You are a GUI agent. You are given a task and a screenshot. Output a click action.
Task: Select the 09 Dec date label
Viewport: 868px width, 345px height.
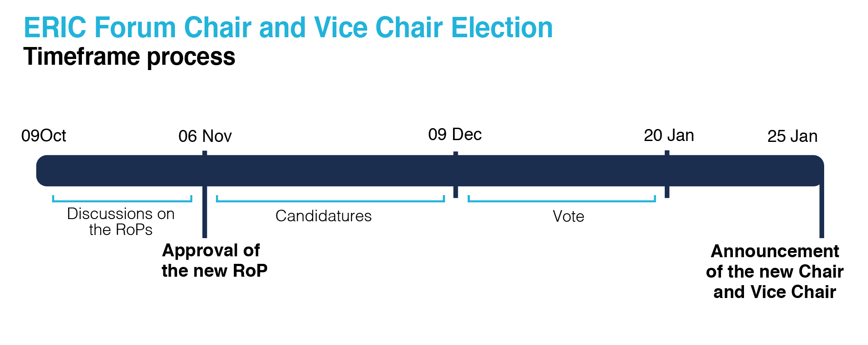coord(455,134)
